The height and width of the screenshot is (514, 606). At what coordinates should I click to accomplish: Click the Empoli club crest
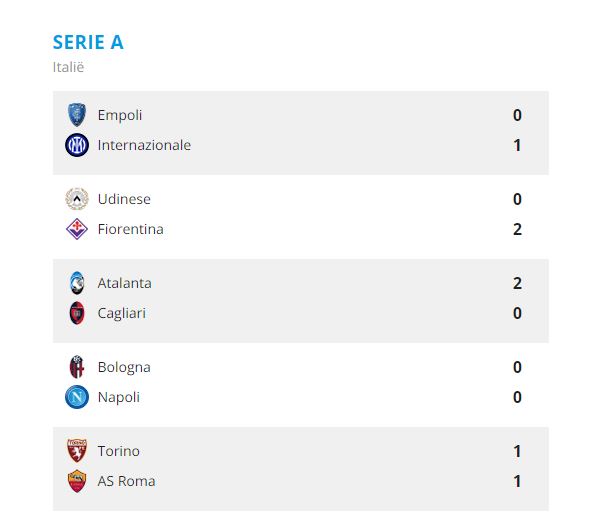[x=77, y=115]
